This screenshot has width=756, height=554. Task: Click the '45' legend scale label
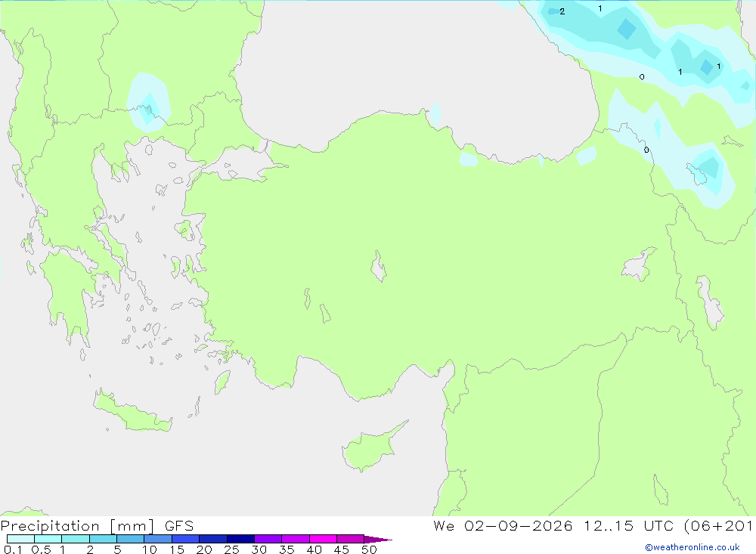(342, 549)
